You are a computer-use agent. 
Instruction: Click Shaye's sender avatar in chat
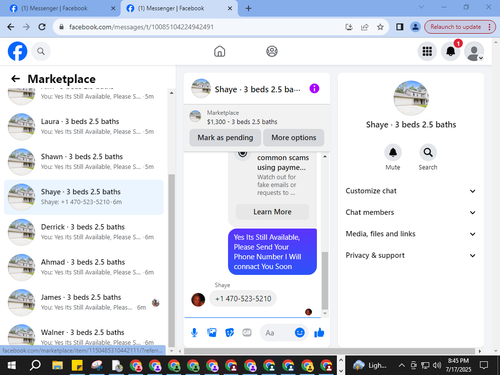[x=198, y=299]
